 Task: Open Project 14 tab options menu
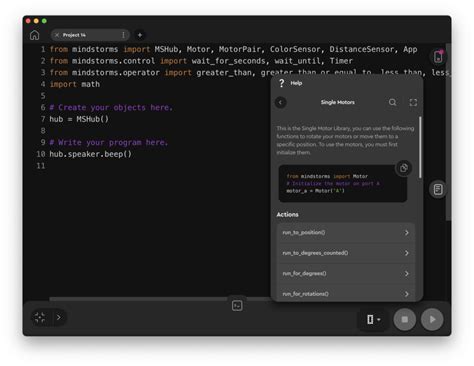(x=123, y=35)
